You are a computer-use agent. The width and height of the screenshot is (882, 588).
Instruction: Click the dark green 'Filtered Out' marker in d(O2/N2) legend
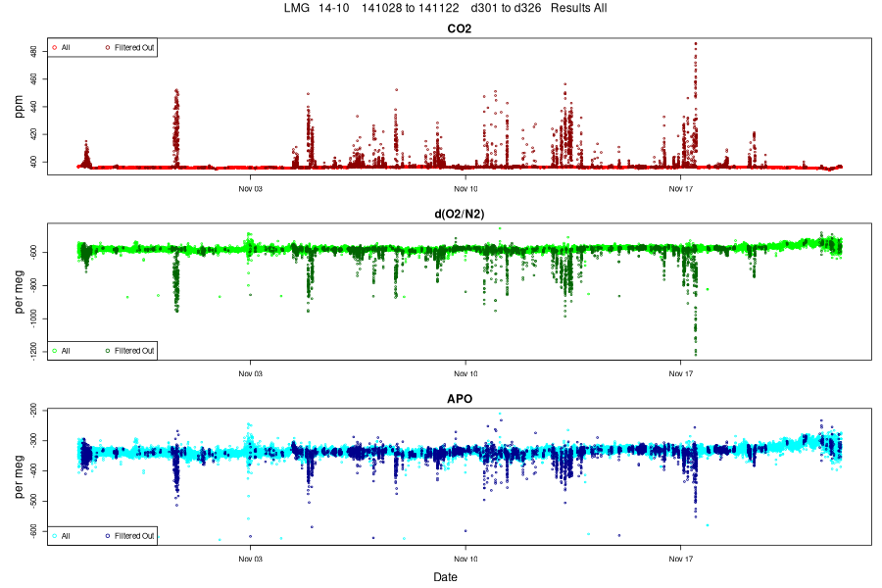108,351
